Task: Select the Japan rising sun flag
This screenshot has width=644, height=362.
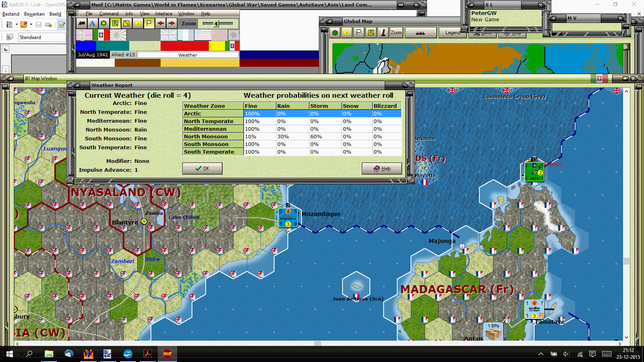Action: point(118,35)
